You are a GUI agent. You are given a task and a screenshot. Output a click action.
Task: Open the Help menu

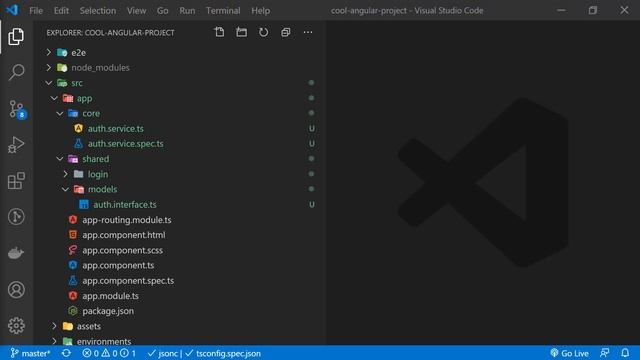260,11
